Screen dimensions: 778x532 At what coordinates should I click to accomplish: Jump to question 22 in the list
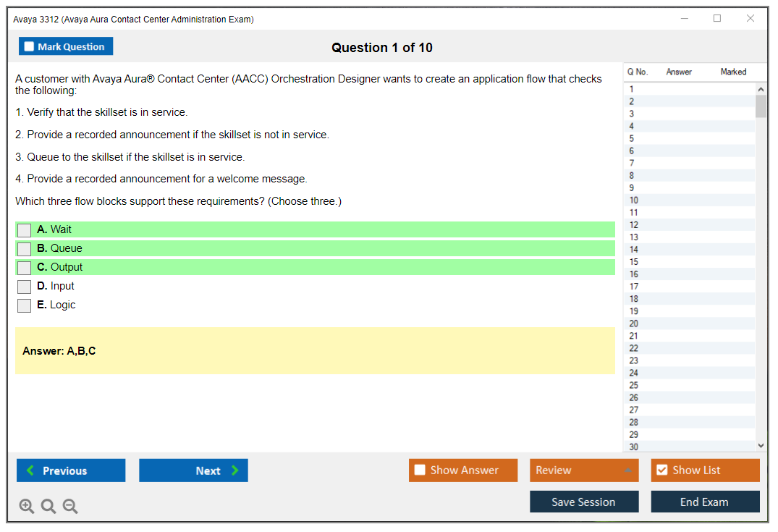635,348
